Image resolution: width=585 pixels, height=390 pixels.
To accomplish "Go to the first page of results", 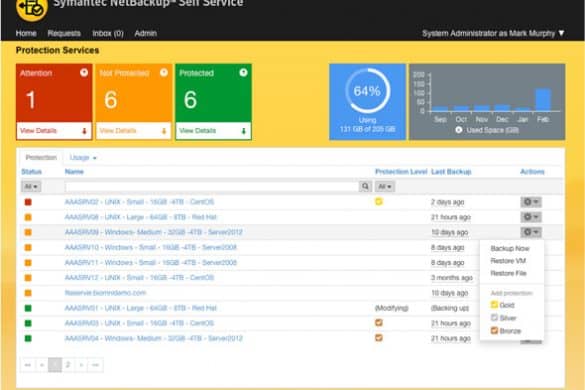I will coord(28,365).
